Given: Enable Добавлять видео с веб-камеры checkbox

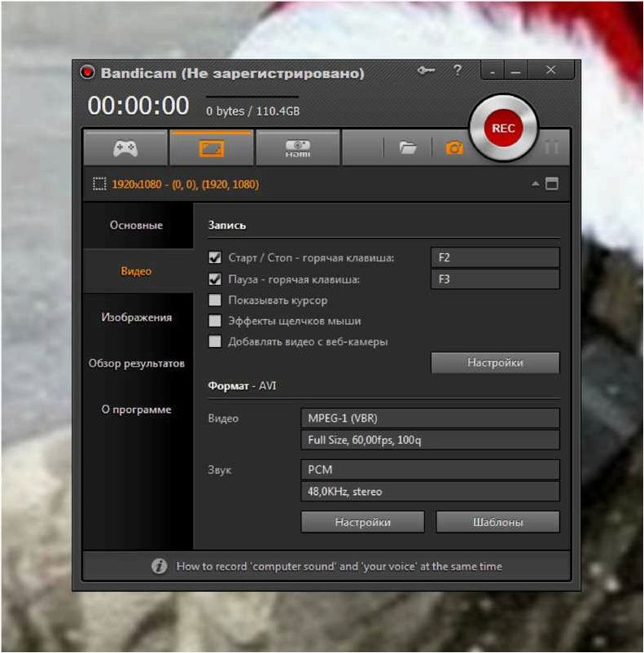Looking at the screenshot, I should pyautogui.click(x=215, y=341).
